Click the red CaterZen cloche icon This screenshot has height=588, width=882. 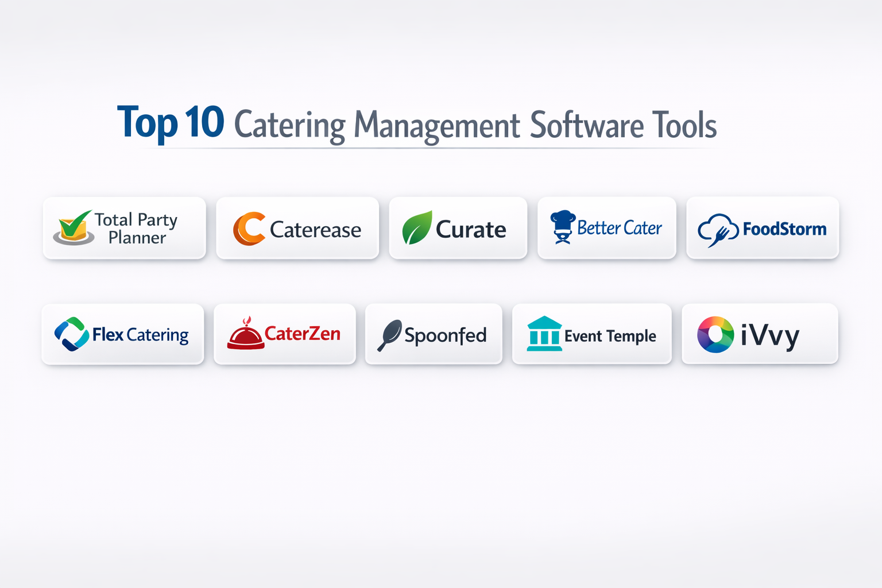click(246, 334)
